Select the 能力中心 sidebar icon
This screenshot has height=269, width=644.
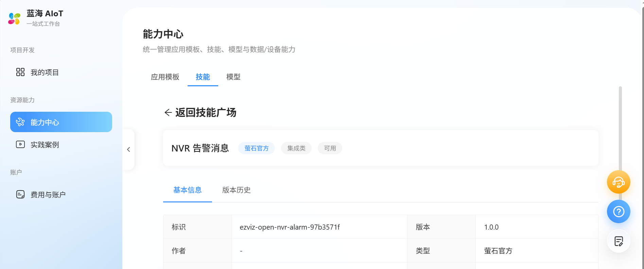(20, 122)
